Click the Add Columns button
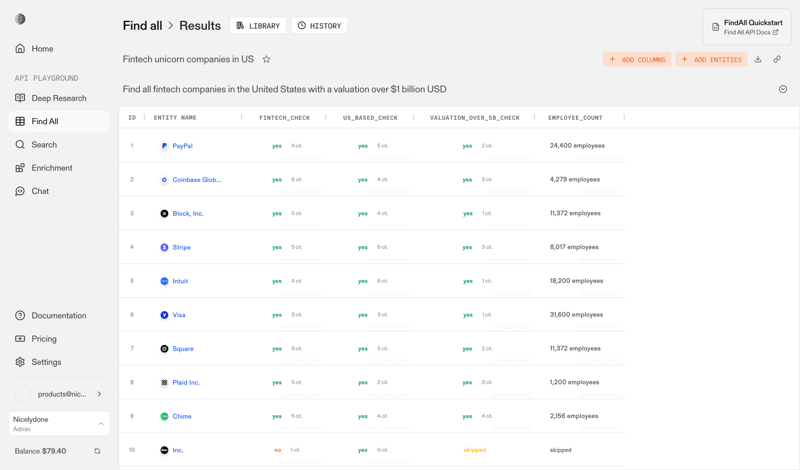Viewport: 800px width, 470px height. pyautogui.click(x=637, y=60)
